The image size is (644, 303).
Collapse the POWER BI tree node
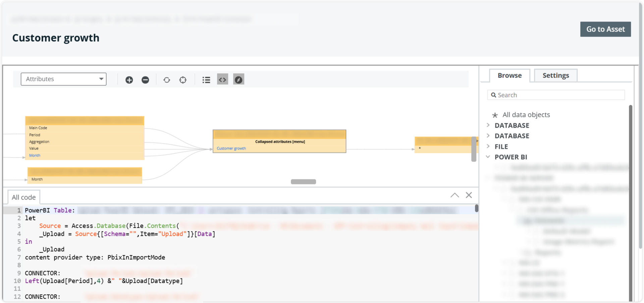click(488, 157)
